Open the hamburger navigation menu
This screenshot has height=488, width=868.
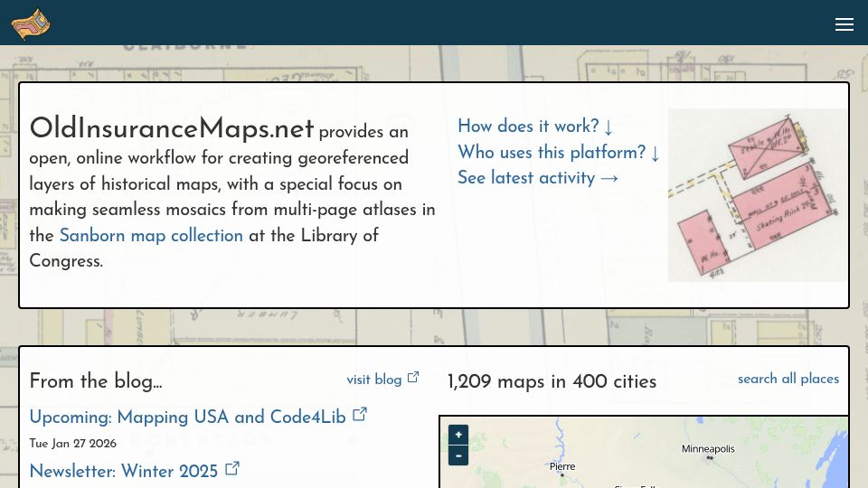tap(844, 23)
